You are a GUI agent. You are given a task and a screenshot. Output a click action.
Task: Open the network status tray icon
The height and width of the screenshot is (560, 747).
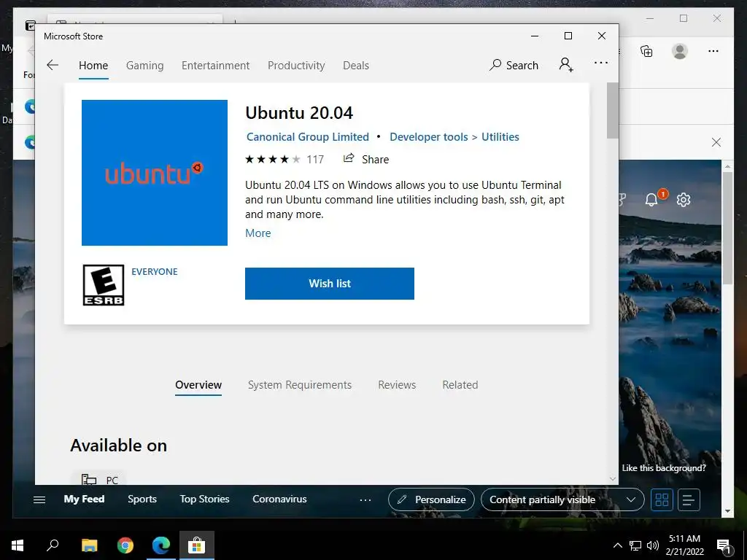tap(635, 545)
